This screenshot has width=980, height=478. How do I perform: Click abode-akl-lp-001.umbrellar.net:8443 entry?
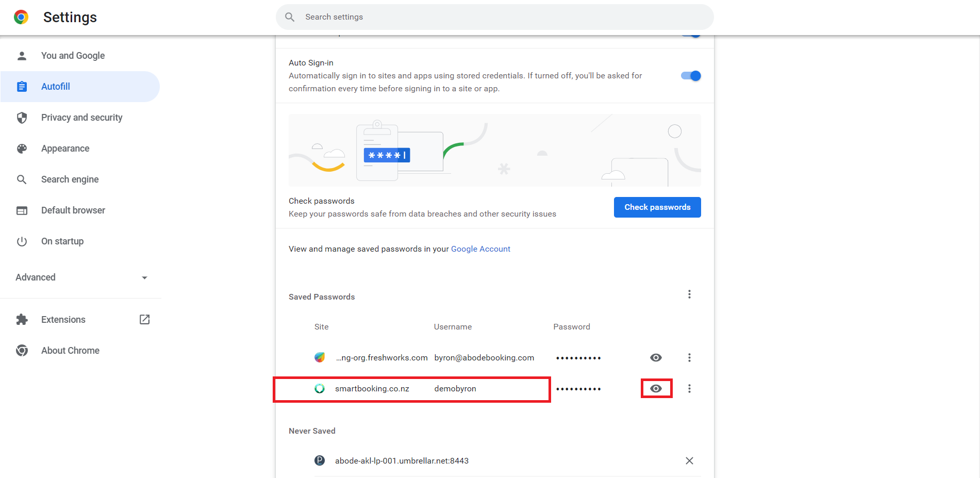point(402,461)
